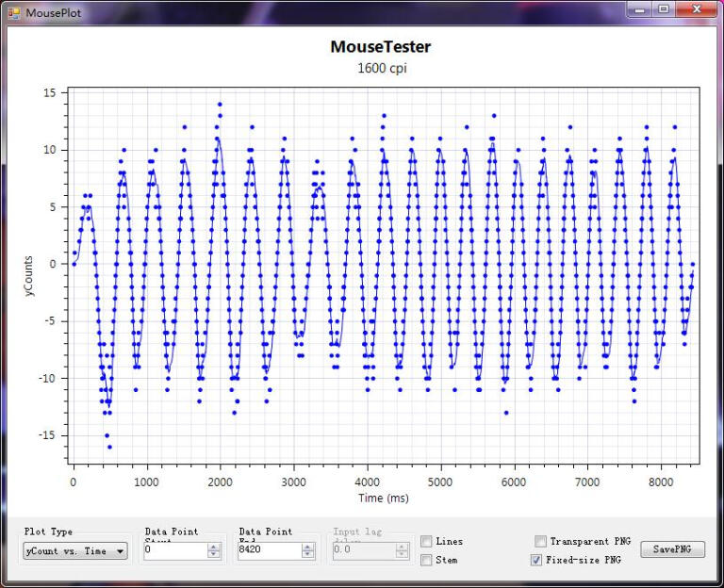The height and width of the screenshot is (588, 724).
Task: Decrement Data Point End using down arrow
Action: click(x=308, y=555)
